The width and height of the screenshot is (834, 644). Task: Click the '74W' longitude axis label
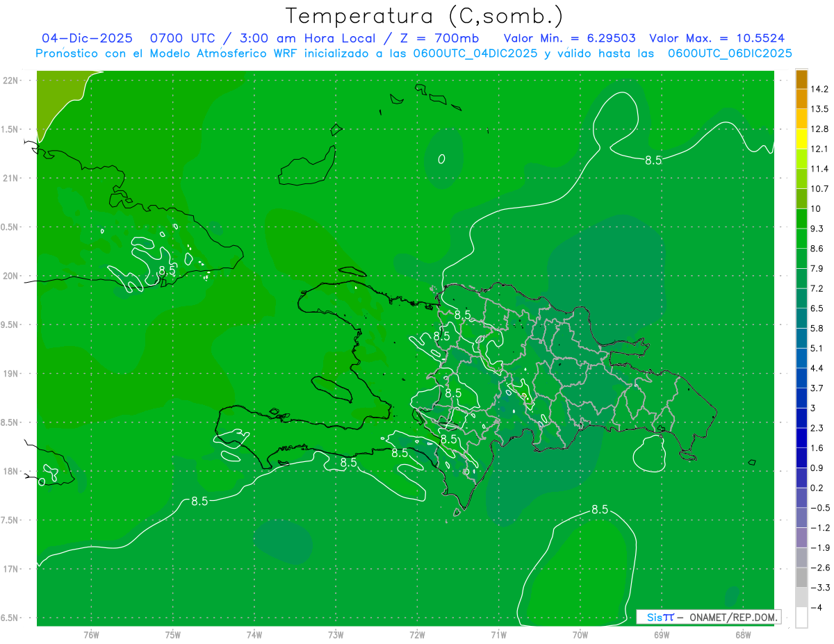click(254, 635)
